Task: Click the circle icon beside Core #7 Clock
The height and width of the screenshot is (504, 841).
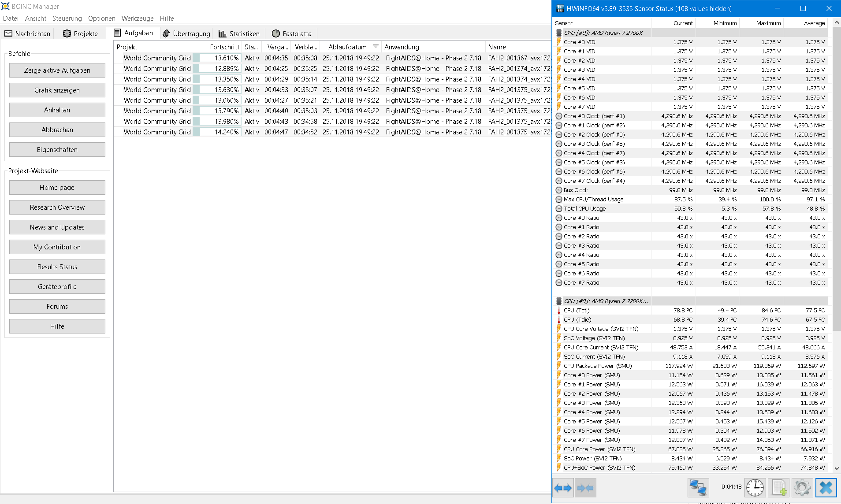Action: [559, 181]
